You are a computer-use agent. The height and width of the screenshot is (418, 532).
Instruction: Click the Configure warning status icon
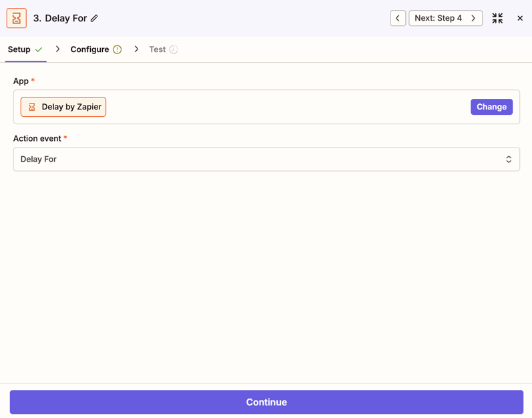tap(117, 49)
